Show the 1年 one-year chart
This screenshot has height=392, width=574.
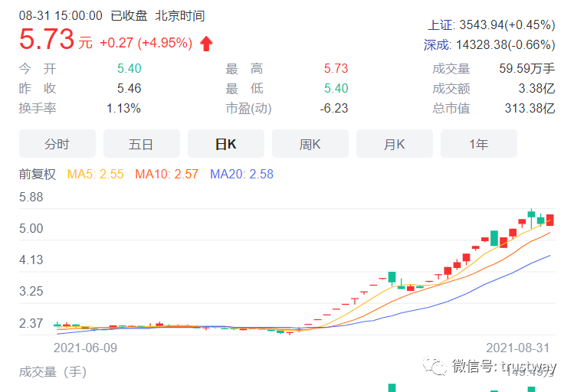click(478, 144)
